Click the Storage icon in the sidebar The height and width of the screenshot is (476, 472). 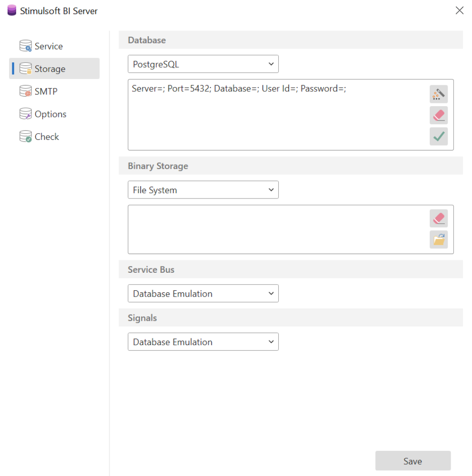pos(25,69)
